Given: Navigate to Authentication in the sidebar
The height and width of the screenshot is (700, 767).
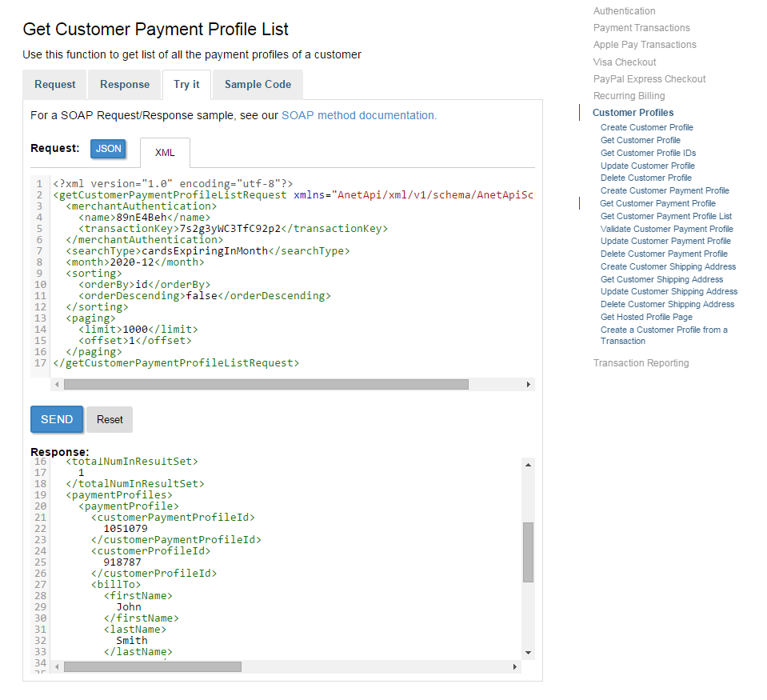Looking at the screenshot, I should click(x=624, y=10).
